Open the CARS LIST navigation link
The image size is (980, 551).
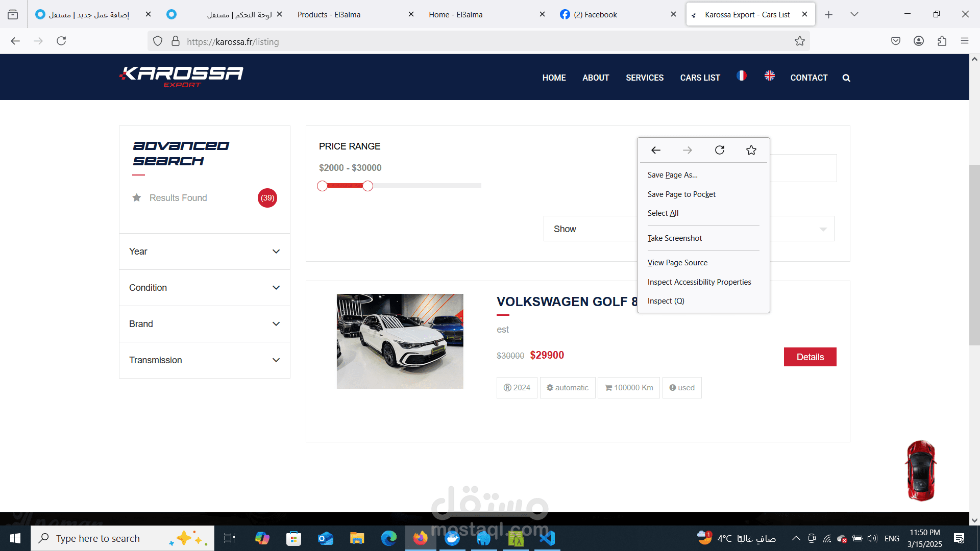700,78
